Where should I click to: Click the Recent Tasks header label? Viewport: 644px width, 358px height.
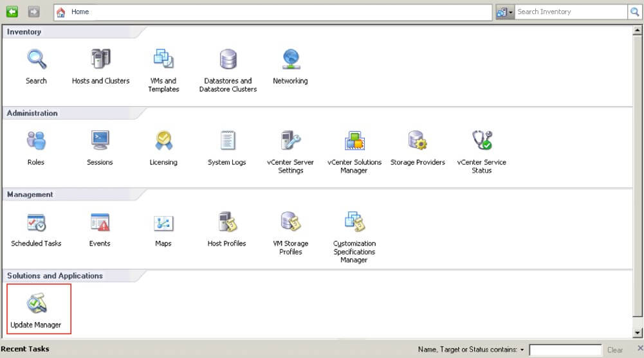pyautogui.click(x=25, y=349)
